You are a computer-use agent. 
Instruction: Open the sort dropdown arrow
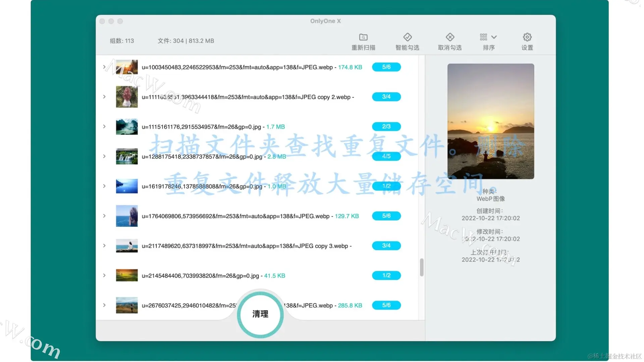(x=494, y=37)
